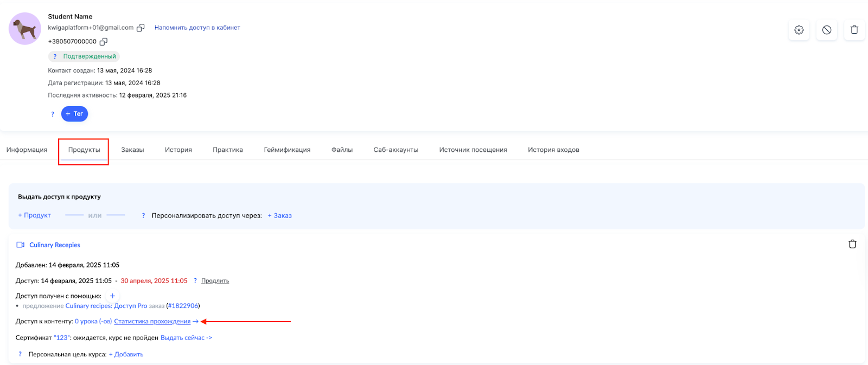Open the История входов tab
Screen dimensions: 868x365
[553, 150]
